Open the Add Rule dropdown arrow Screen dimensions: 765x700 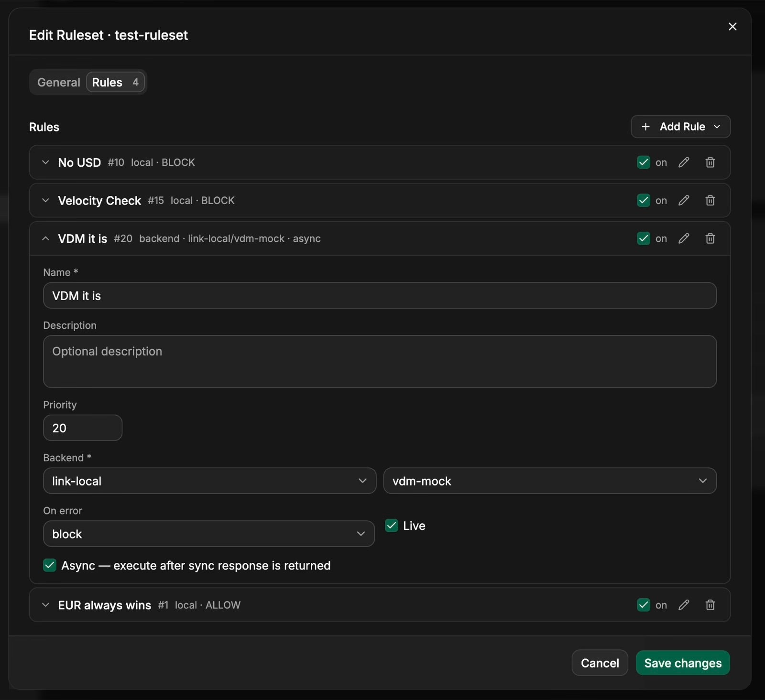click(x=717, y=127)
